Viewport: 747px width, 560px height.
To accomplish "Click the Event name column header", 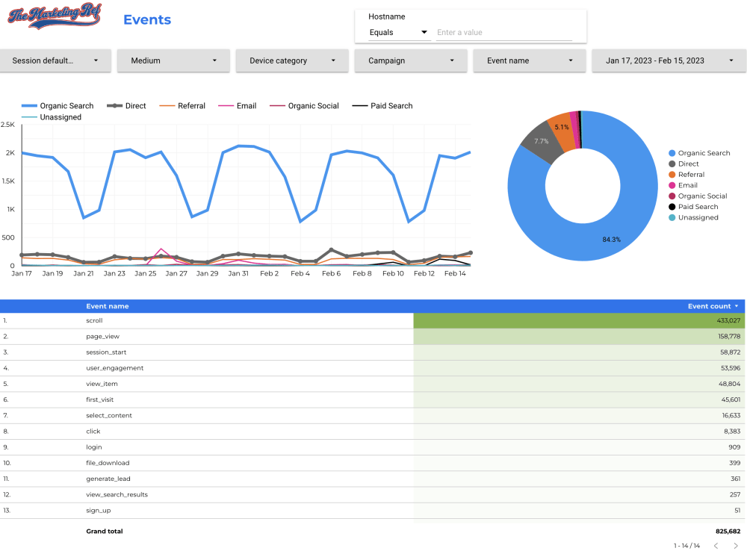I will [x=108, y=306].
